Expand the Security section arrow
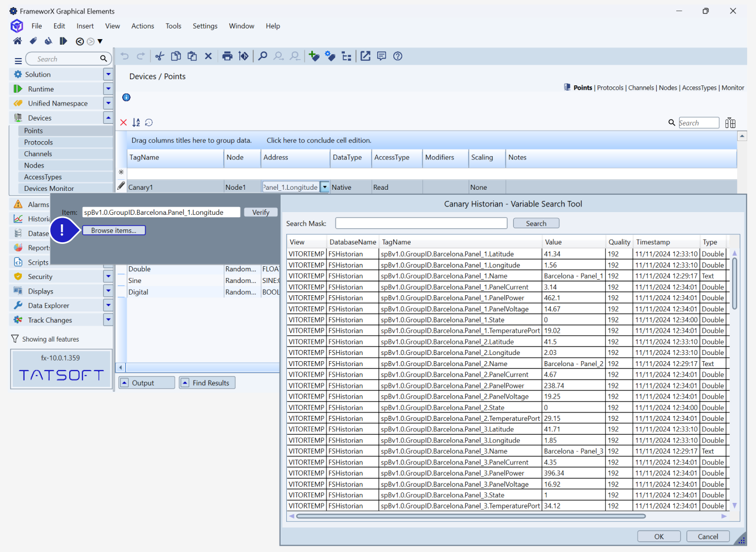This screenshot has height=552, width=756. pyautogui.click(x=108, y=276)
